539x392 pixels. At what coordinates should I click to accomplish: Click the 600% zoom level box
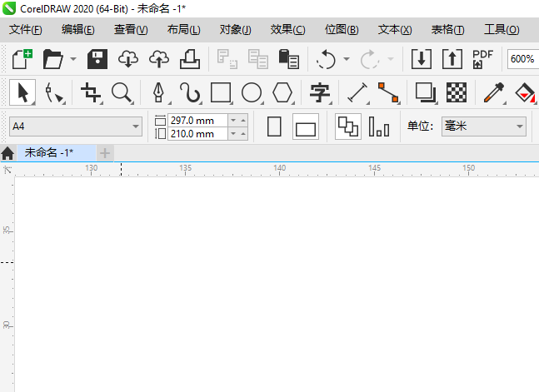[522, 59]
